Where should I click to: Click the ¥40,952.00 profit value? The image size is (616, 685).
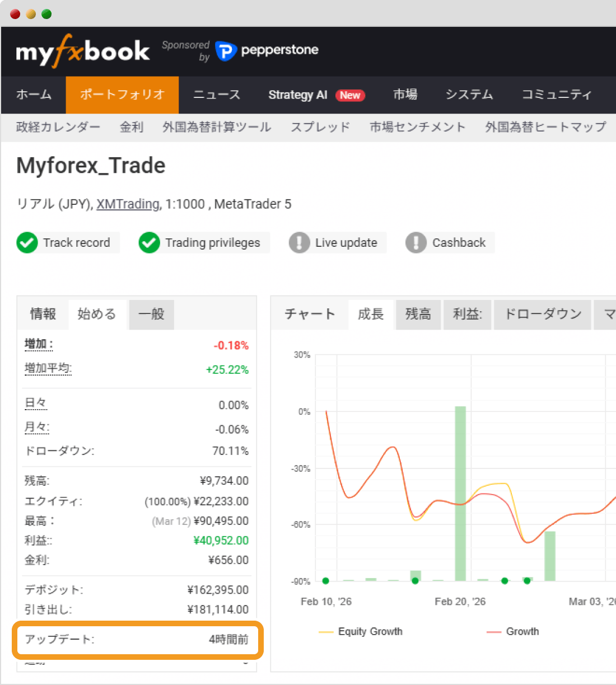[x=221, y=541]
